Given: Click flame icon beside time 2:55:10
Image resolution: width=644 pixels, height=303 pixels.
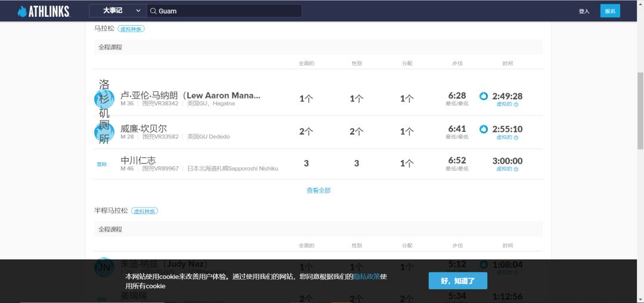Looking at the screenshot, I should coord(484,129).
